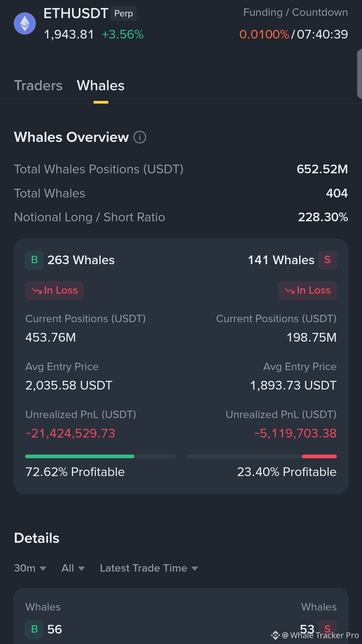Click the Ethereum coin logo icon
The height and width of the screenshot is (644, 362).
click(25, 23)
